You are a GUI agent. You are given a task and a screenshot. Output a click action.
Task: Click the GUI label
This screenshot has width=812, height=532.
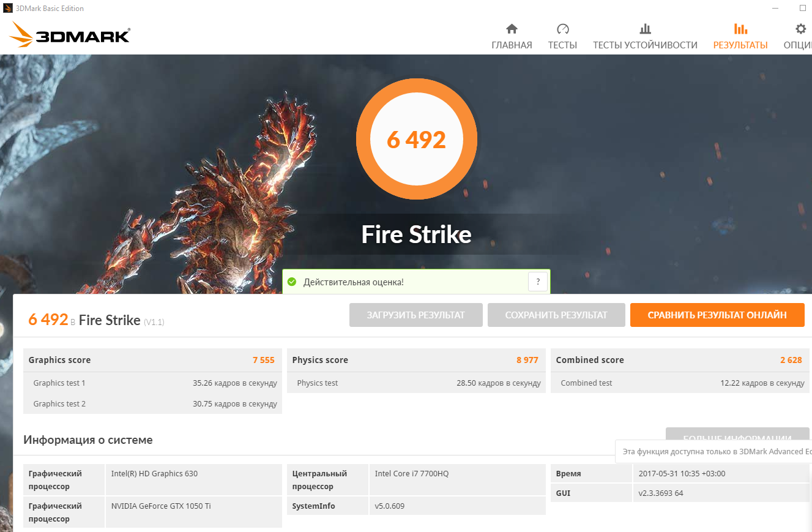[563, 493]
